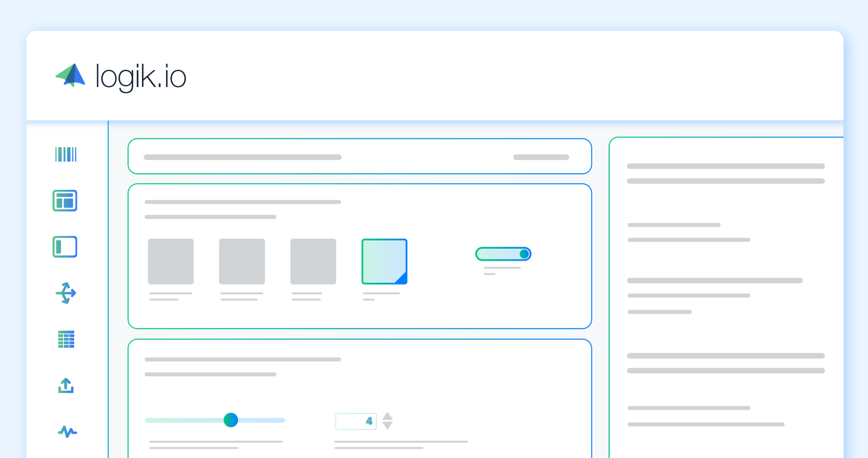Click the slider handle on the range control
This screenshot has width=868, height=458.
(x=231, y=420)
